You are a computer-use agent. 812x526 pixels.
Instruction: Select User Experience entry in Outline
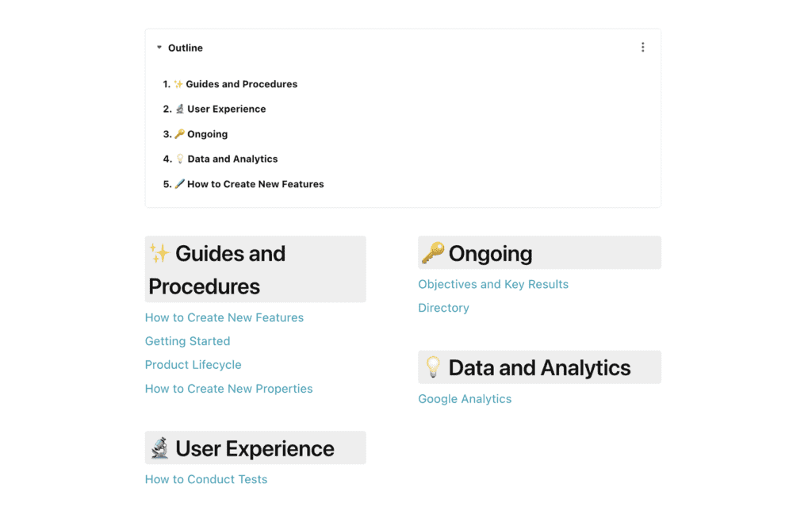pyautogui.click(x=226, y=109)
